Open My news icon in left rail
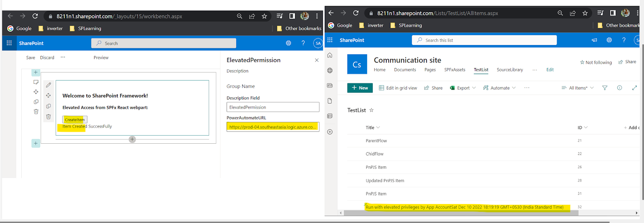644x223 pixels. (x=330, y=85)
